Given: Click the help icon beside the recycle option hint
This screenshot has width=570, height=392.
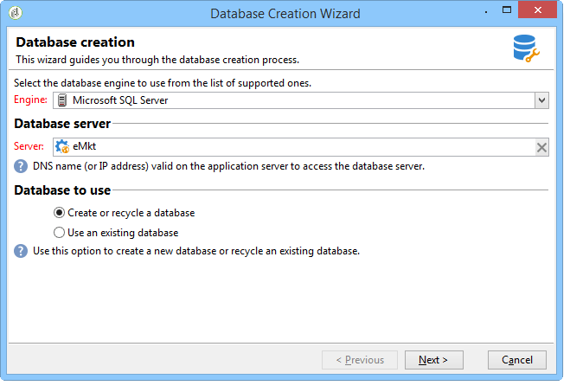Looking at the screenshot, I should [21, 251].
